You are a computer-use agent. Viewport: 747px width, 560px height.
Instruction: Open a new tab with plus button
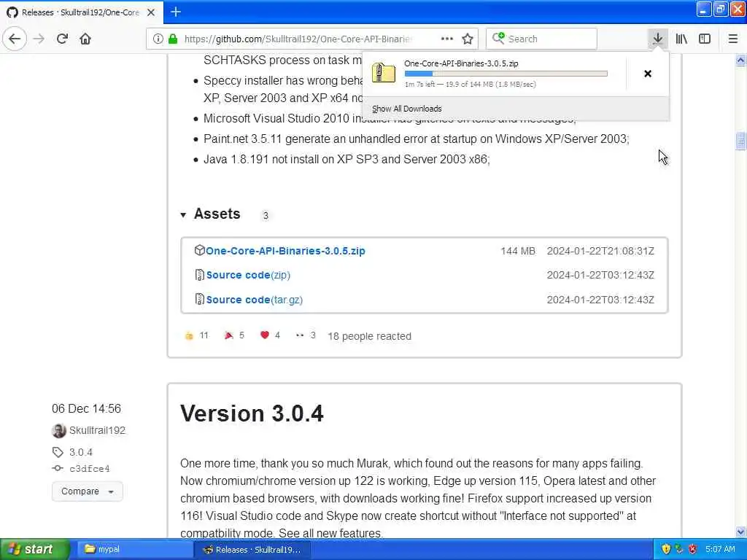(x=175, y=12)
